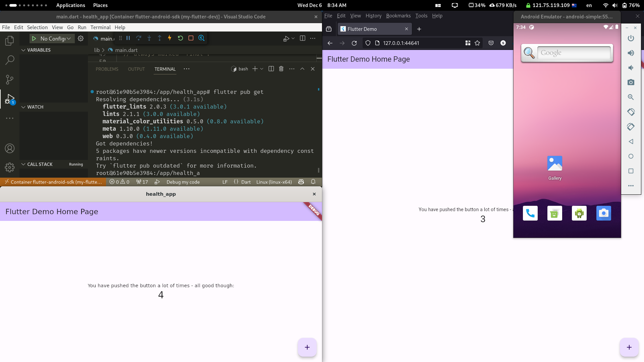This screenshot has width=644, height=362.
Task: Rotate the emulator left
Action: pyautogui.click(x=631, y=112)
